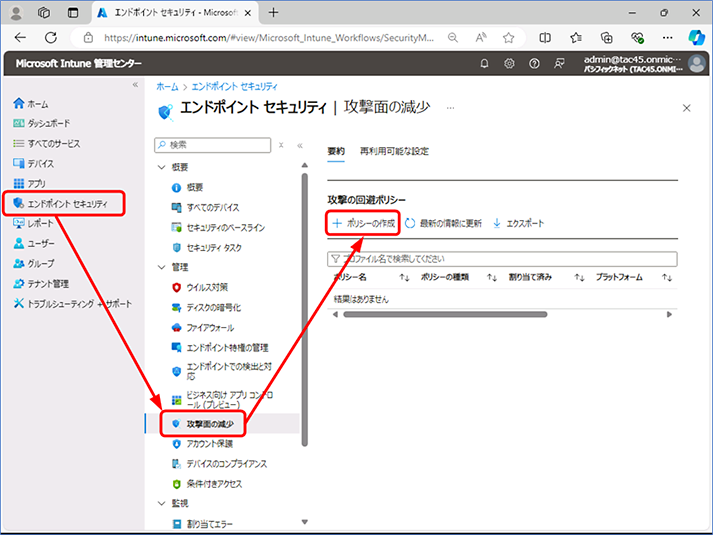713x535 pixels.
Task: Select エンドポイント セキュリティ in left navigation
Action: [61, 204]
